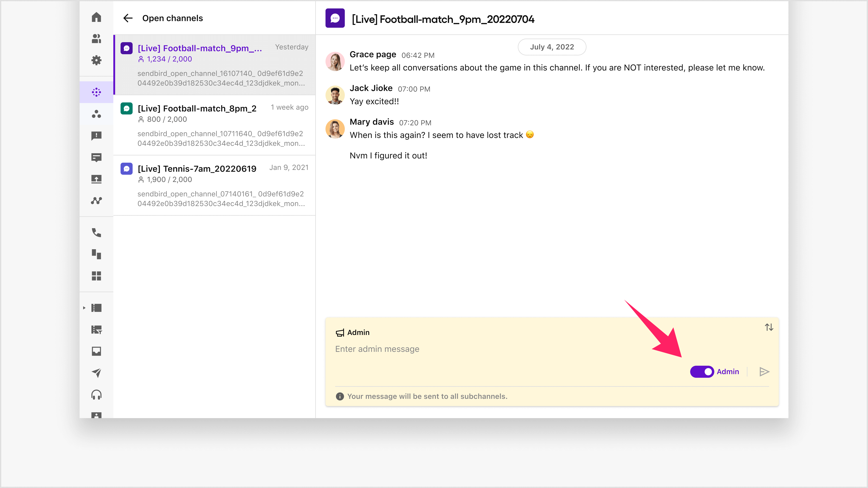Open the dashboard grid icon in sidebar
The width and height of the screenshot is (868, 488).
click(96, 276)
